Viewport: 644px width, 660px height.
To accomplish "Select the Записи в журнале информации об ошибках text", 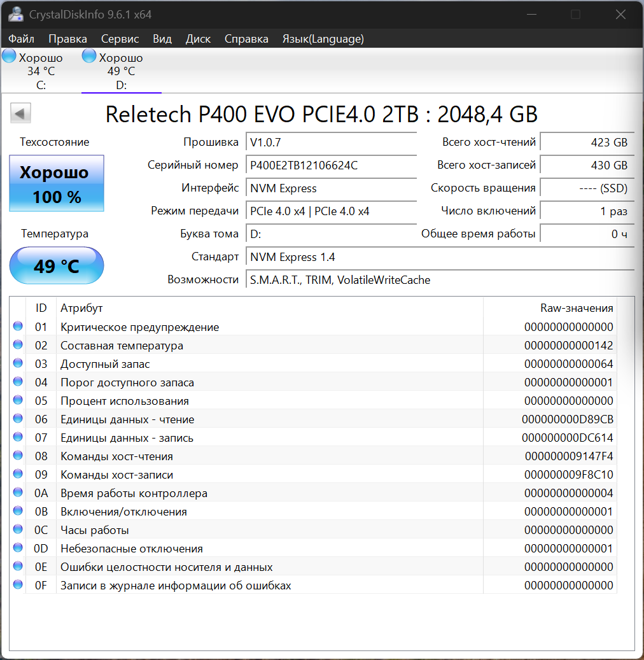I will click(176, 586).
